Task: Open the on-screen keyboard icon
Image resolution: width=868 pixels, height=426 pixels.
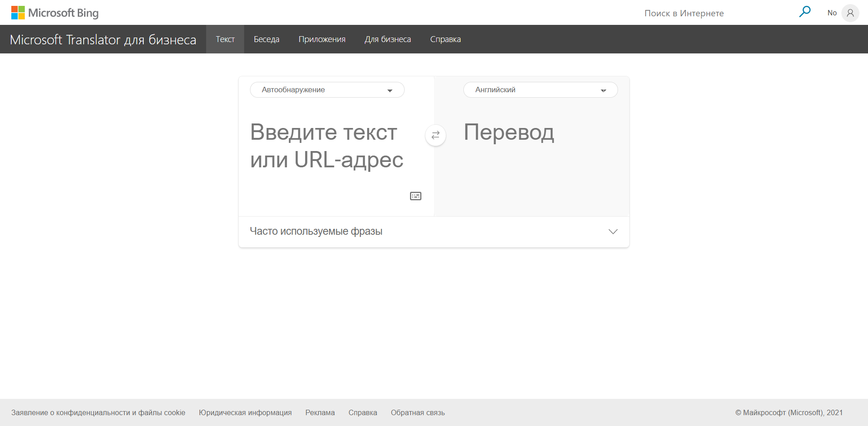Action: [x=415, y=196]
